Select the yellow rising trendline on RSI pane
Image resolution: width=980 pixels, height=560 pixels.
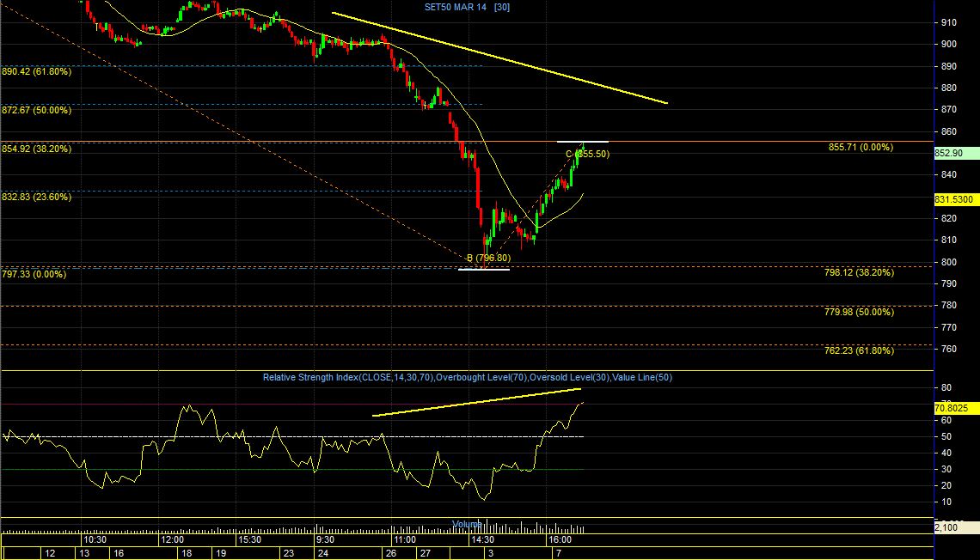tap(476, 403)
